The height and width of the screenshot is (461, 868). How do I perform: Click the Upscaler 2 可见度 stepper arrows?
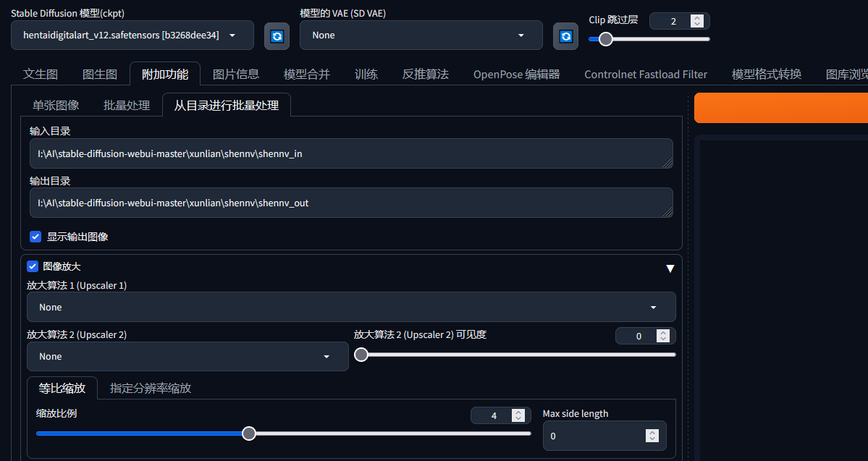662,336
